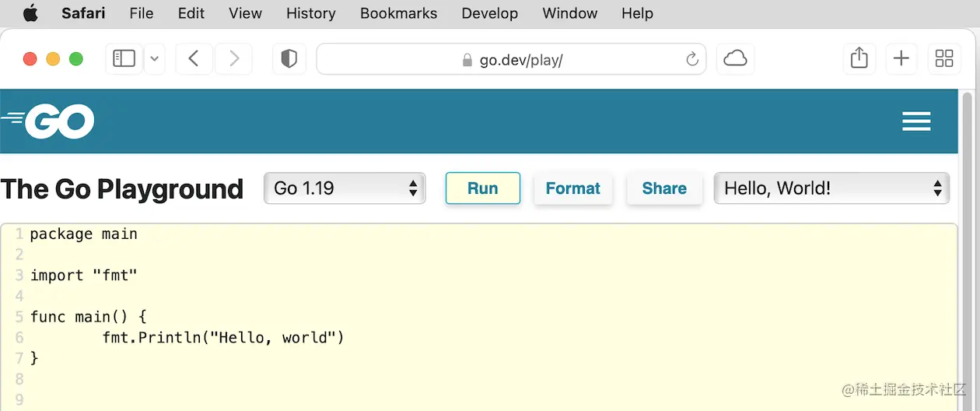Expand the sidebar tab group chevron
Screen dimensions: 980x411
tap(154, 59)
